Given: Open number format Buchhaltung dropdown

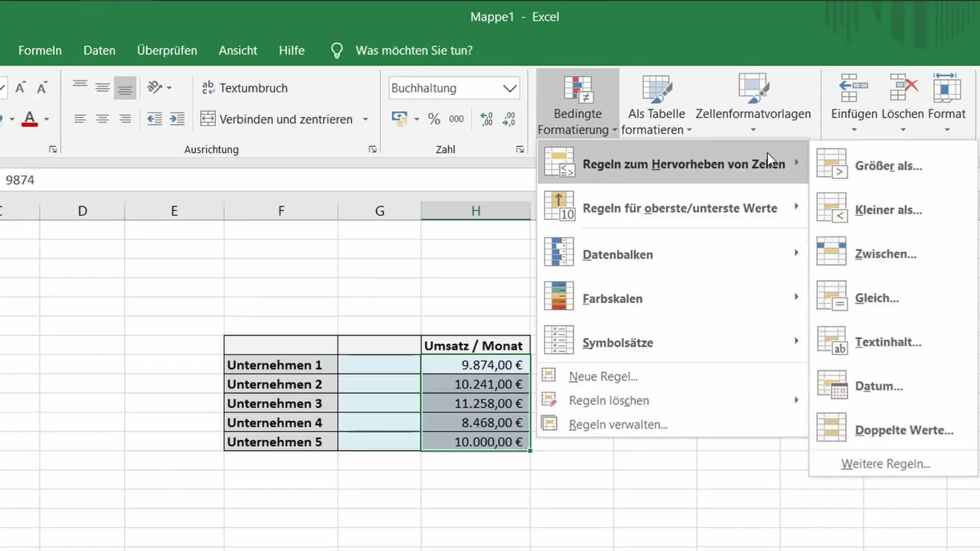Looking at the screenshot, I should (x=510, y=88).
